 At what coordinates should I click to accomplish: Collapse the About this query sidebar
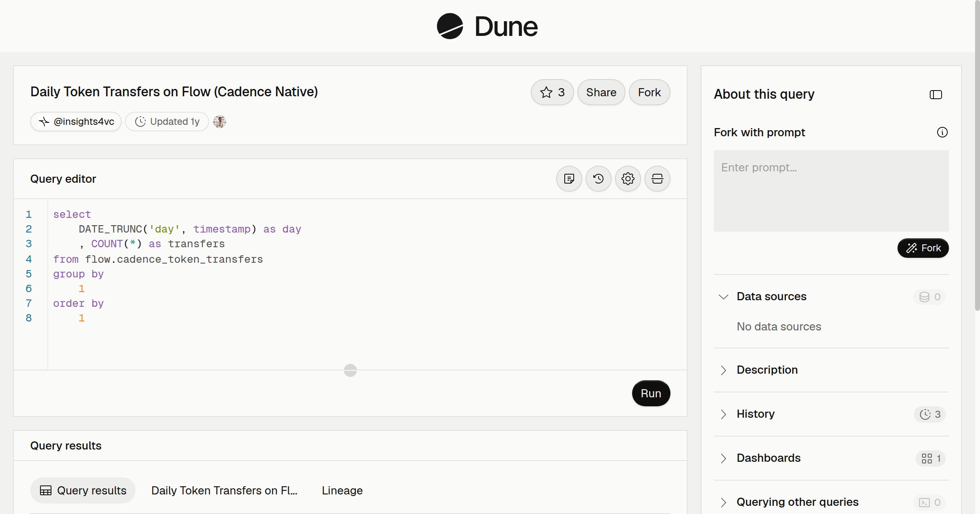(x=936, y=95)
